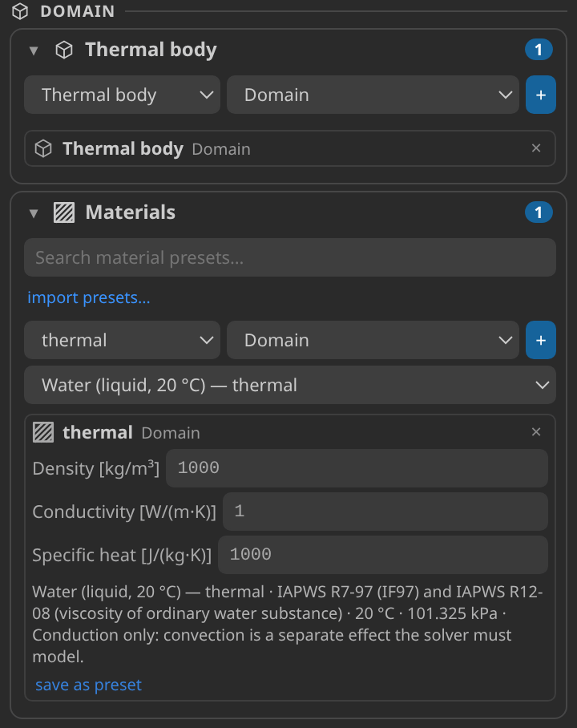Click the cube icon beside DOMAIN heading
Screen dimensions: 577x728
[x=20, y=11]
